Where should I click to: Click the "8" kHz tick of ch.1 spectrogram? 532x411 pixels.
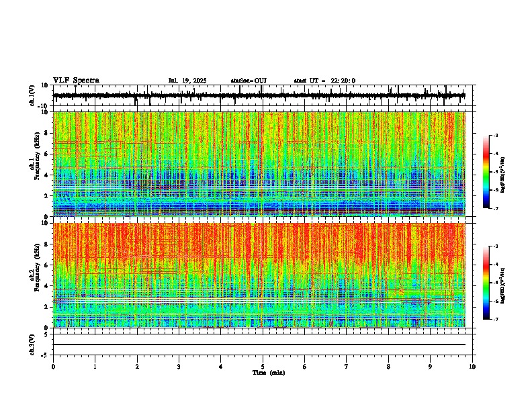[46, 133]
